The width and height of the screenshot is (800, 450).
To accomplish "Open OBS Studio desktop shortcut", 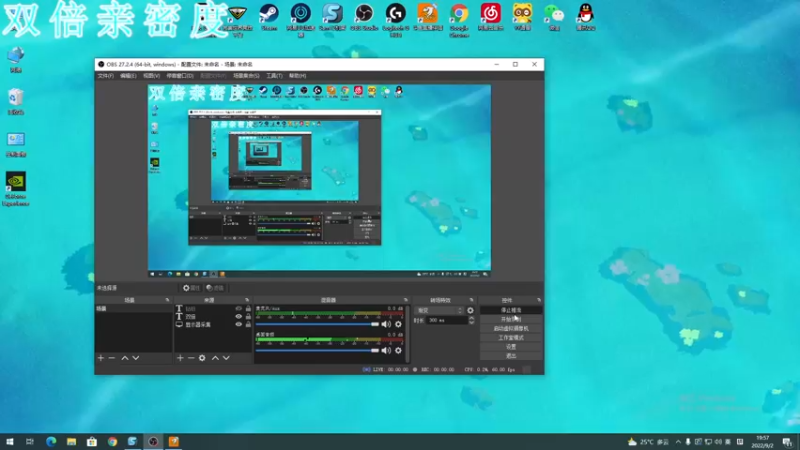I will [364, 17].
